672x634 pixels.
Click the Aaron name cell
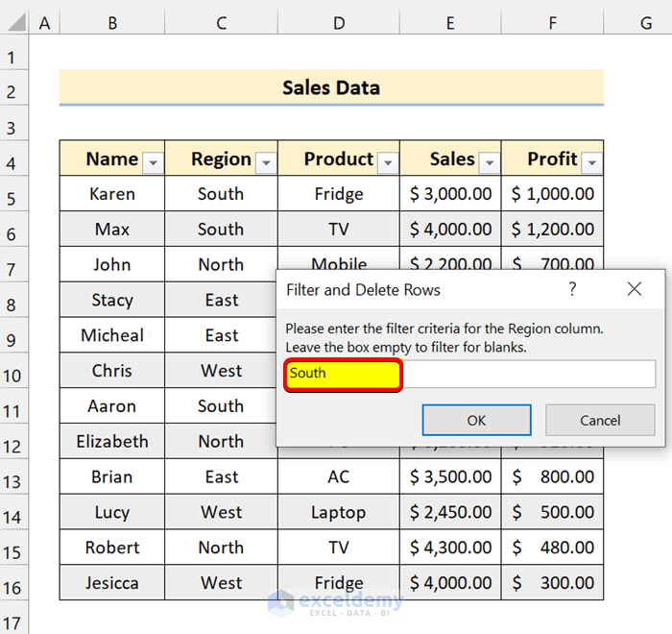(x=112, y=405)
